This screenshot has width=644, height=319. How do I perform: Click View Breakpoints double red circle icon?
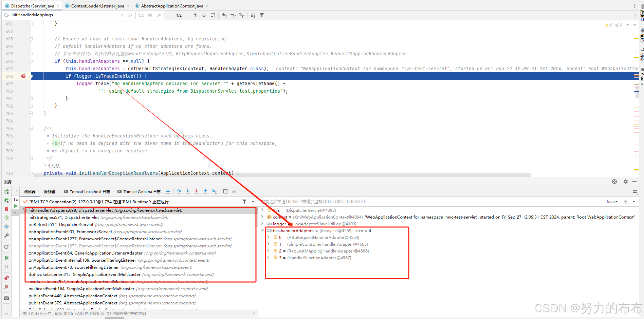6,278
